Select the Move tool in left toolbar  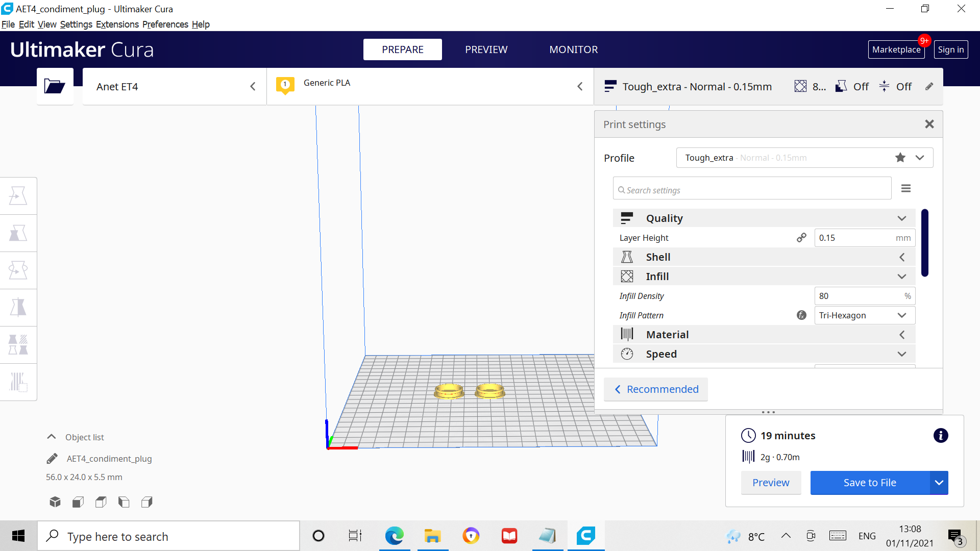click(18, 196)
